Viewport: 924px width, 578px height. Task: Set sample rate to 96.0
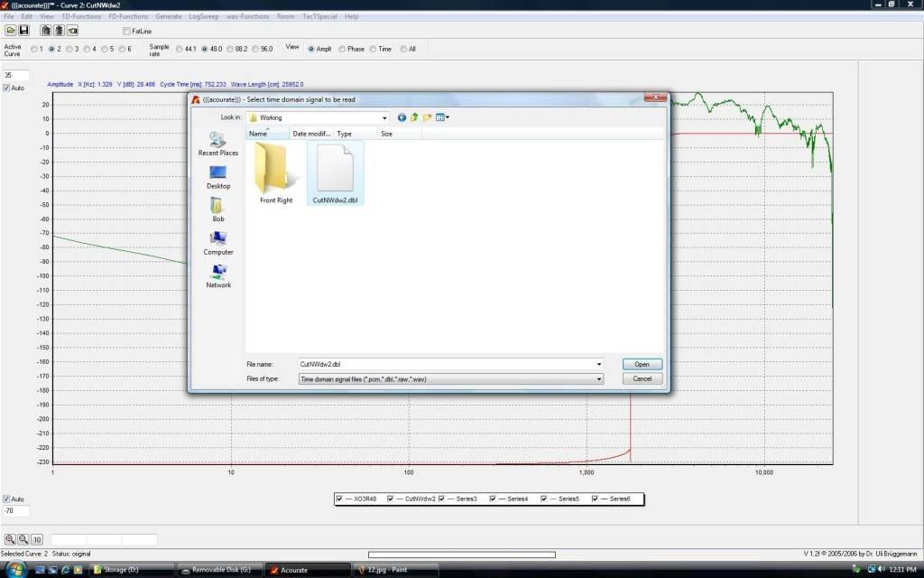point(255,49)
